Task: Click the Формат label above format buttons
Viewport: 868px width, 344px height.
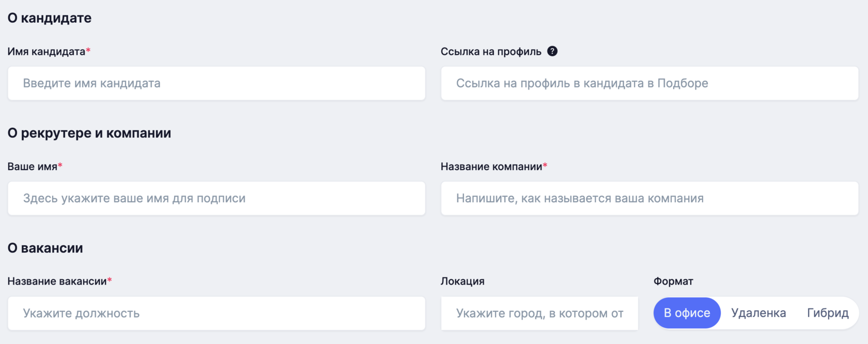Action: click(x=672, y=281)
